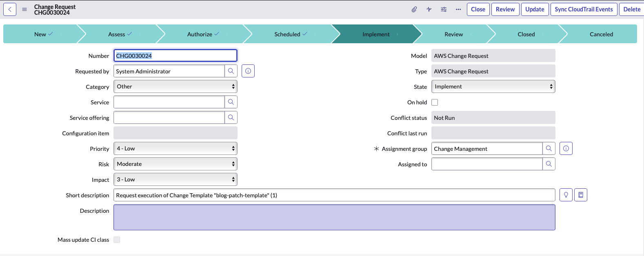Viewport: 644px width, 256px height.
Task: Select the Review stage in flow
Action: coord(454,34)
